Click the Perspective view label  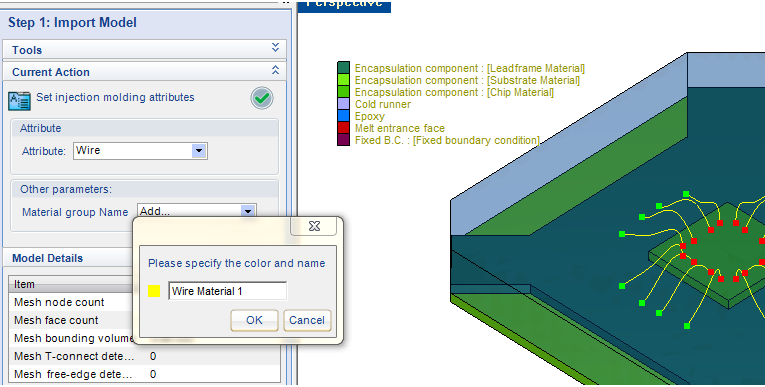pyautogui.click(x=344, y=5)
